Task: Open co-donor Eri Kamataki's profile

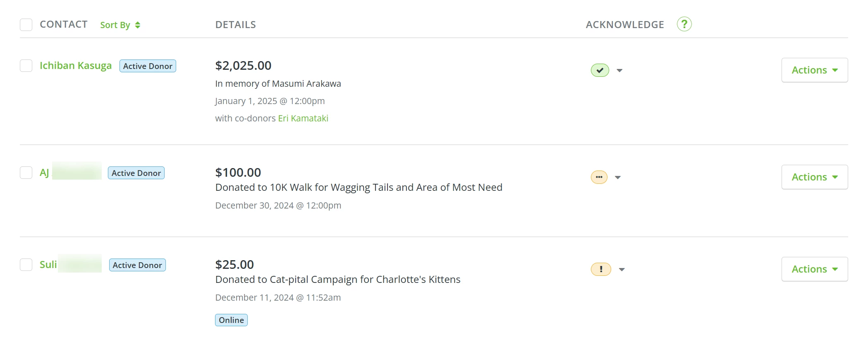Action: point(303,119)
